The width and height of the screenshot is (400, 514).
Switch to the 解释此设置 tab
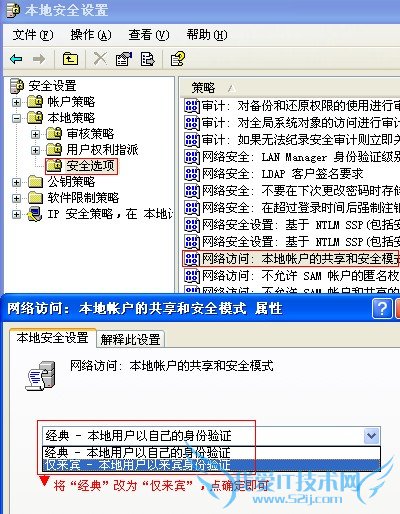[130, 340]
